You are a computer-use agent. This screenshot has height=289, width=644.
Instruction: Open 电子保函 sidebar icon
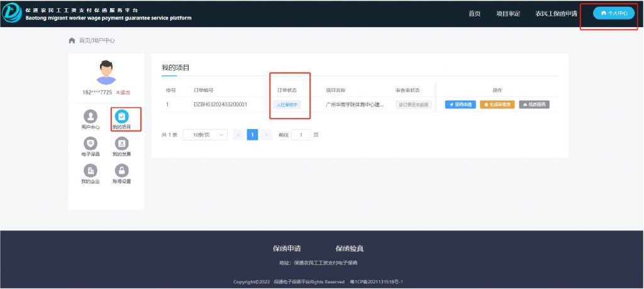(x=91, y=144)
